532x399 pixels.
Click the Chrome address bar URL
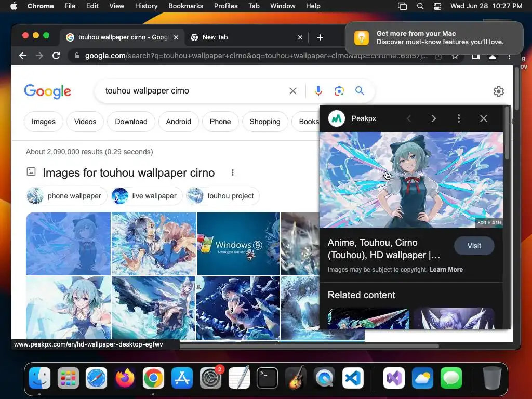click(x=256, y=56)
